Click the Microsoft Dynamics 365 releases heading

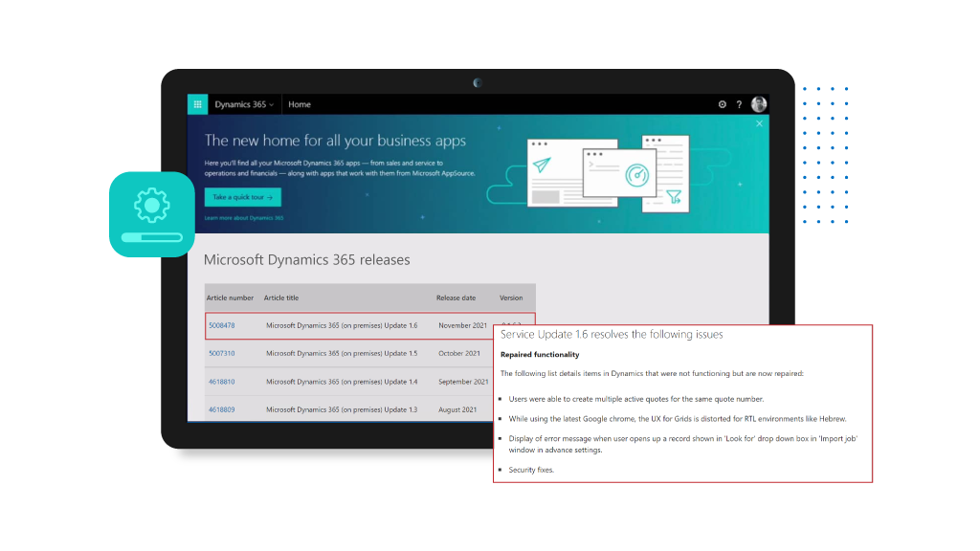coord(307,260)
